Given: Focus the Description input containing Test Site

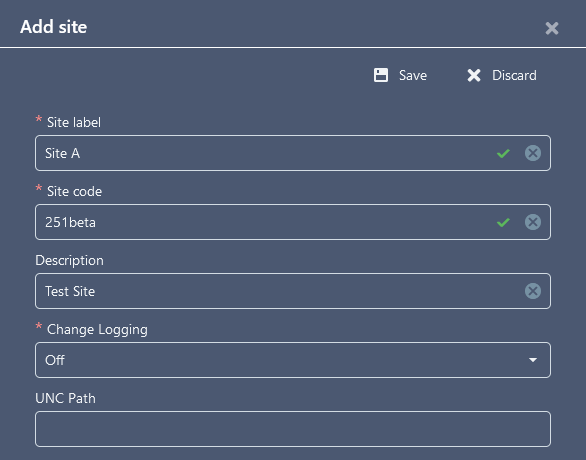Looking at the screenshot, I should pos(293,291).
